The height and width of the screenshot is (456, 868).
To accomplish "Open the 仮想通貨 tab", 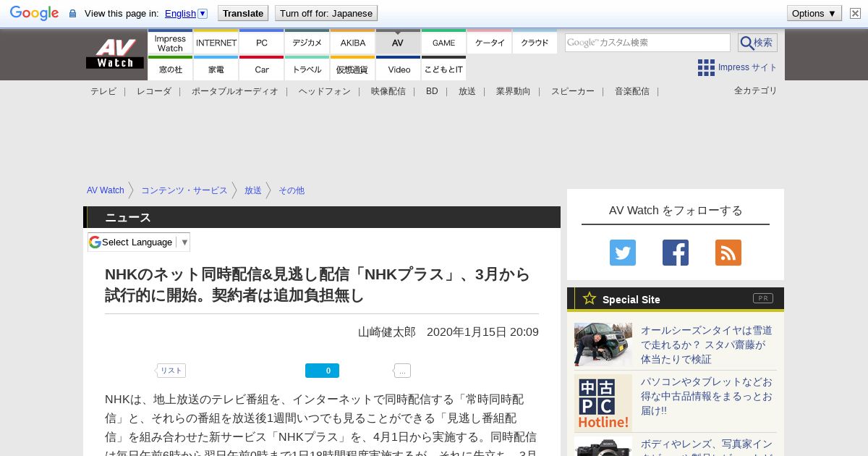I will click(353, 69).
